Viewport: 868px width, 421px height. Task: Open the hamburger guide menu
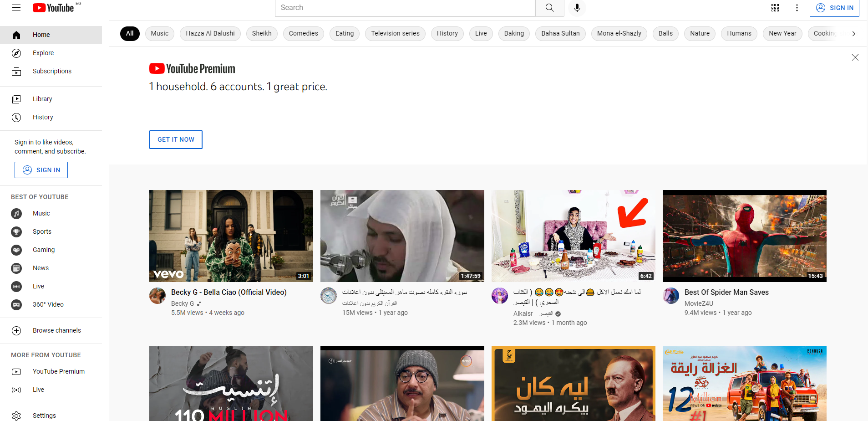(x=16, y=8)
